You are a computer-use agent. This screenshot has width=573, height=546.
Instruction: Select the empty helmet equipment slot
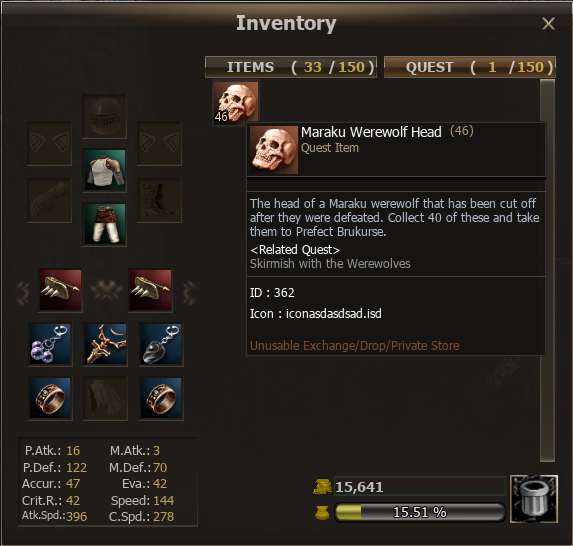coord(105,116)
